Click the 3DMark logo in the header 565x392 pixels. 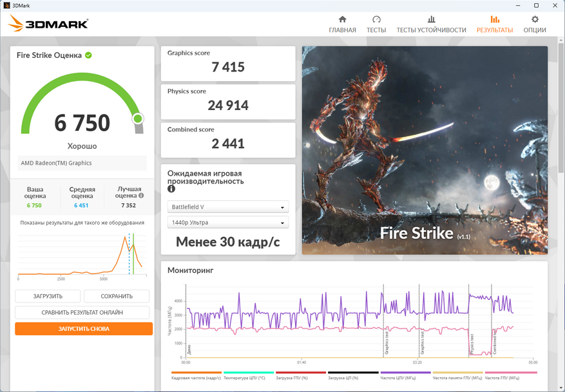[48, 24]
